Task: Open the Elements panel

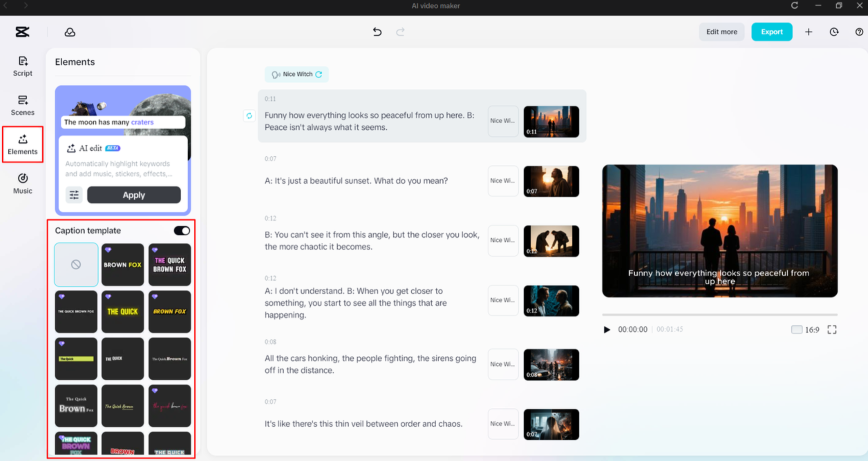Action: (x=23, y=145)
